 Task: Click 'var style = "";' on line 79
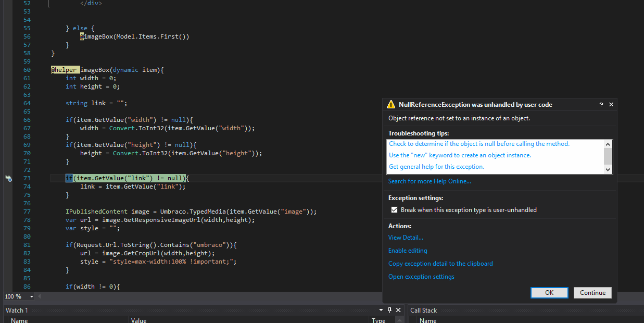93,228
